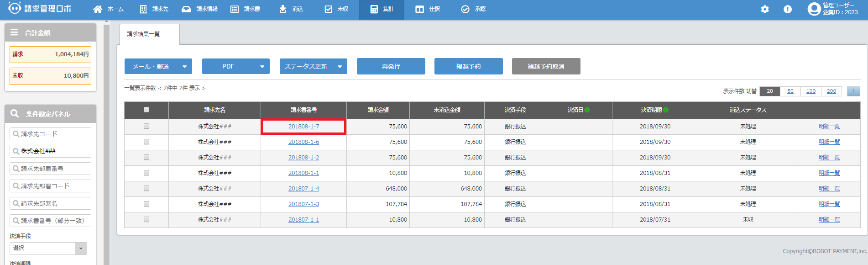Viewport: 868px width, 265px height.
Task: Check the row for invoice 201808-1-7
Action: pyautogui.click(x=146, y=127)
